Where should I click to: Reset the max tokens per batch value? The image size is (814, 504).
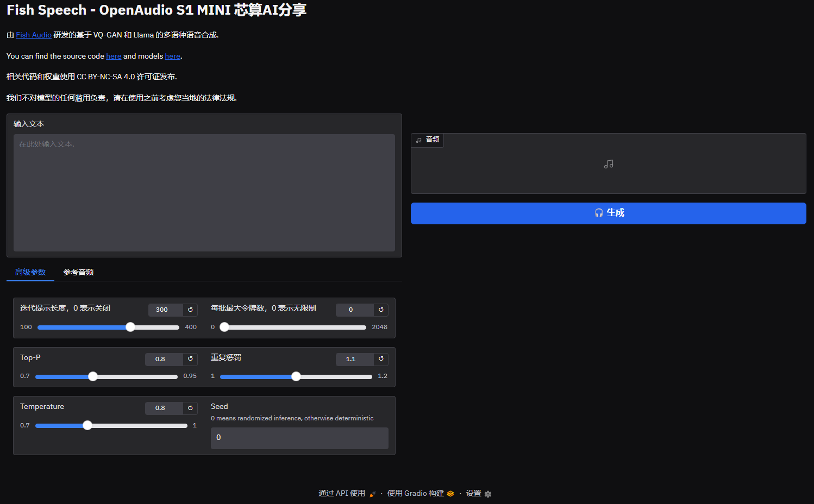click(x=381, y=310)
